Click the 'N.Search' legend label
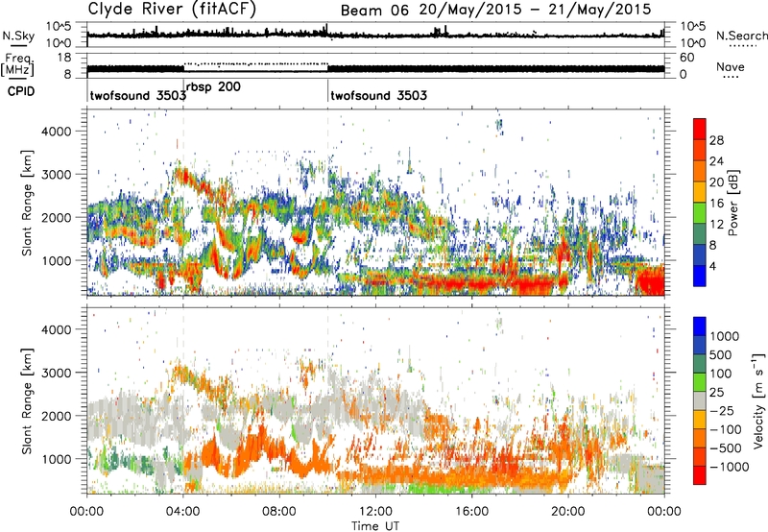The height and width of the screenshot is (532, 768). click(741, 36)
